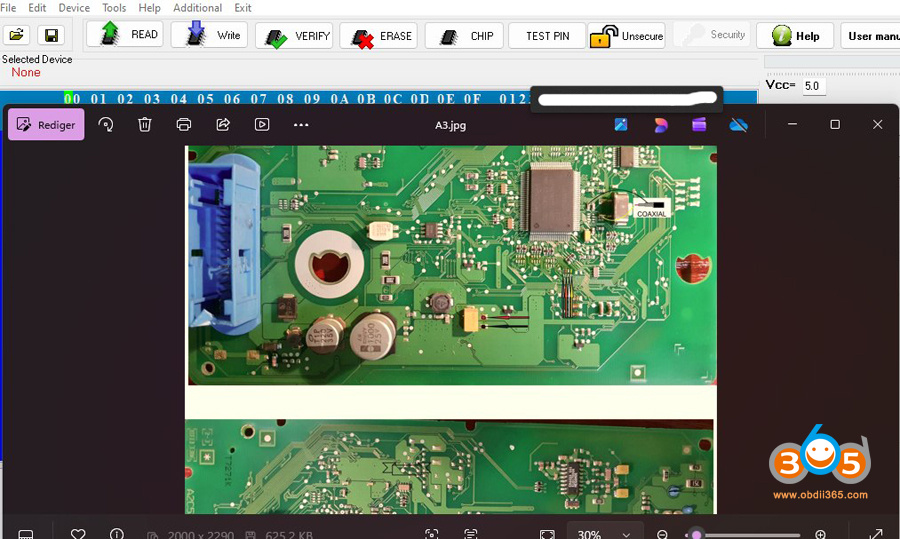Click the Vcc voltage input field
This screenshot has width=900, height=539.
point(813,86)
